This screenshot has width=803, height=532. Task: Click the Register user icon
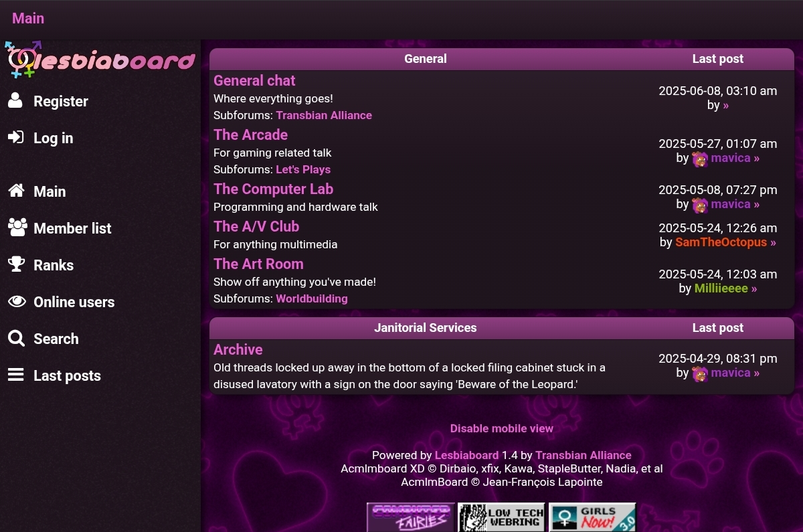(15, 100)
